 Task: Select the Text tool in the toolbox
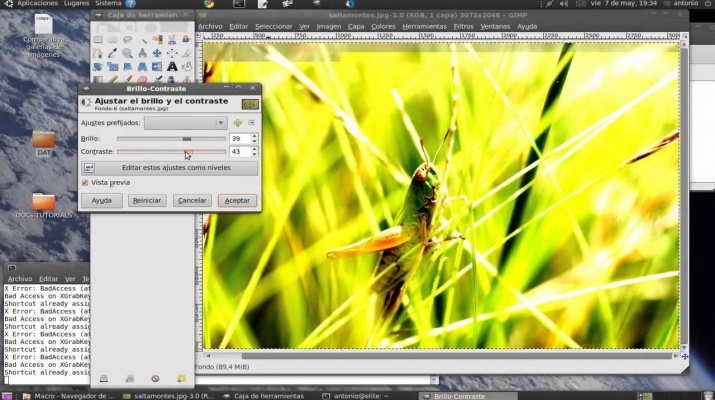(172, 67)
